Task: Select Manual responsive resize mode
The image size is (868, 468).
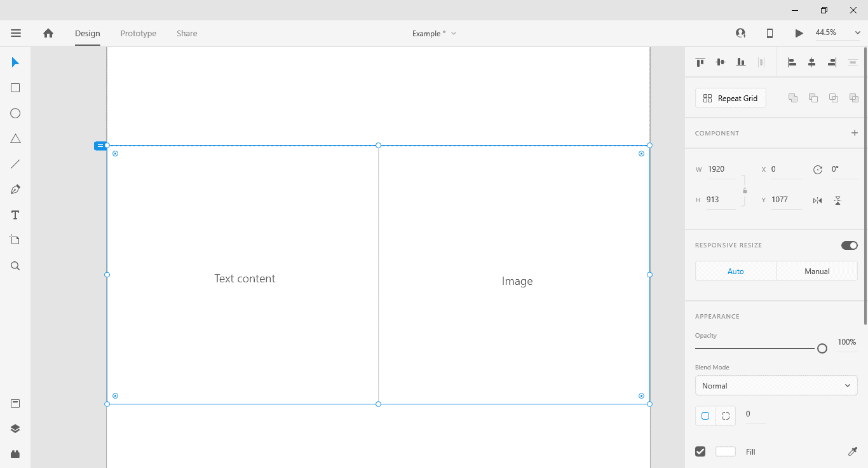Action: pyautogui.click(x=817, y=272)
